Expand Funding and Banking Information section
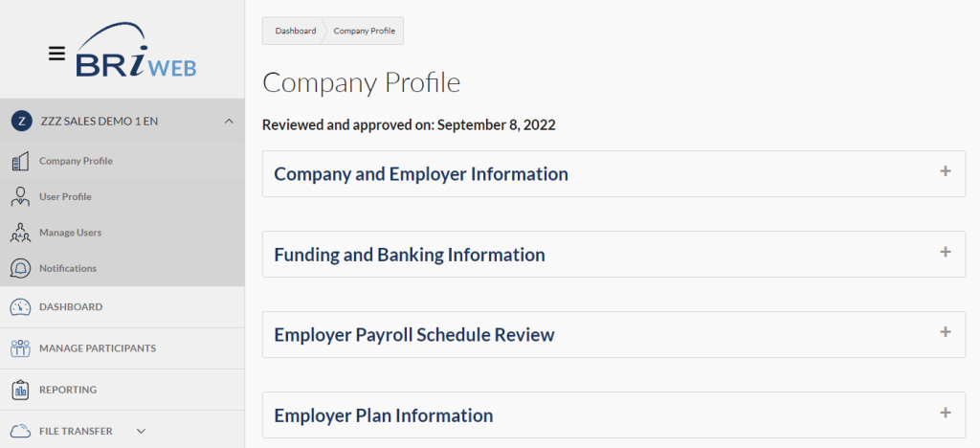980x448 pixels. (x=945, y=253)
